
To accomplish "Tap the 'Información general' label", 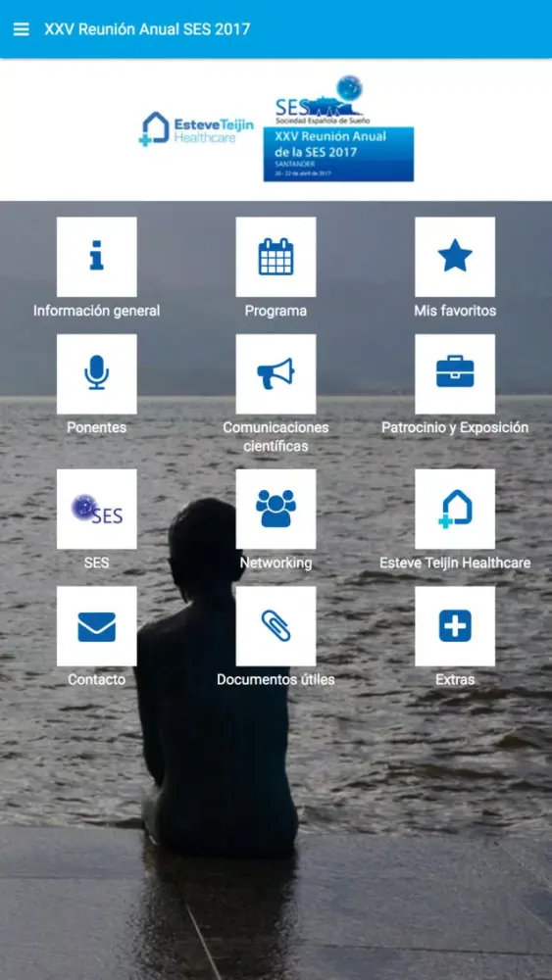I will point(97,311).
